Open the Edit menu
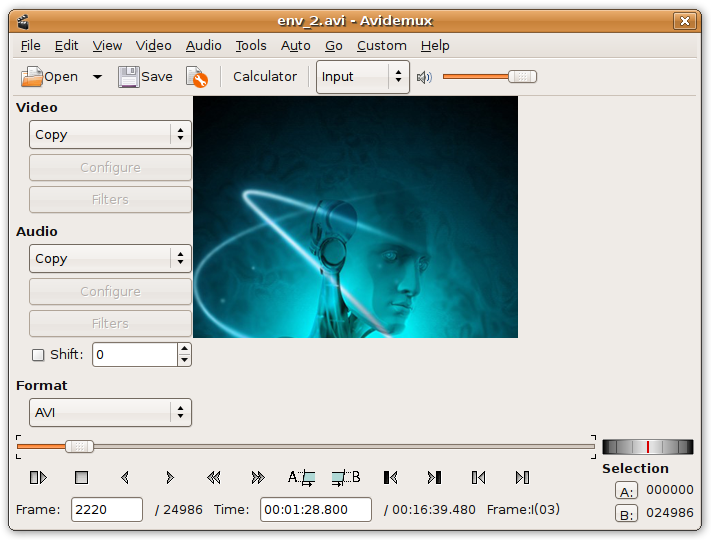Image resolution: width=711 pixels, height=540 pixels. click(66, 46)
